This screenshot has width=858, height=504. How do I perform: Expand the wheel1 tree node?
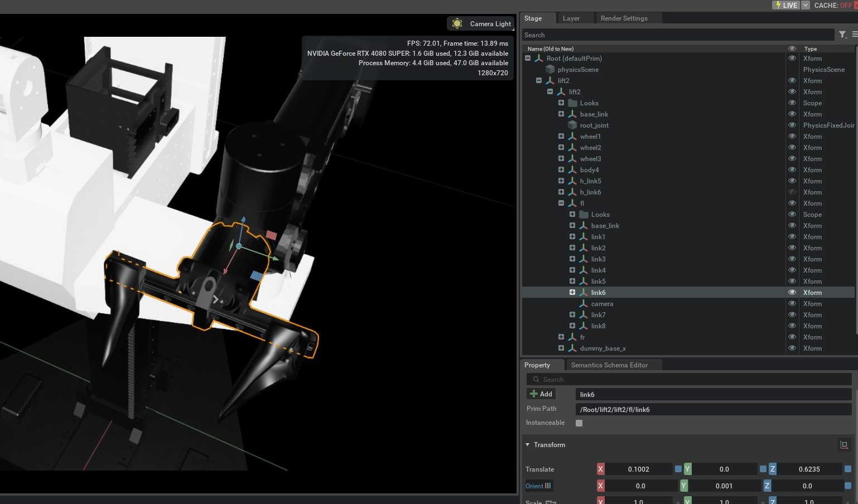tap(561, 137)
